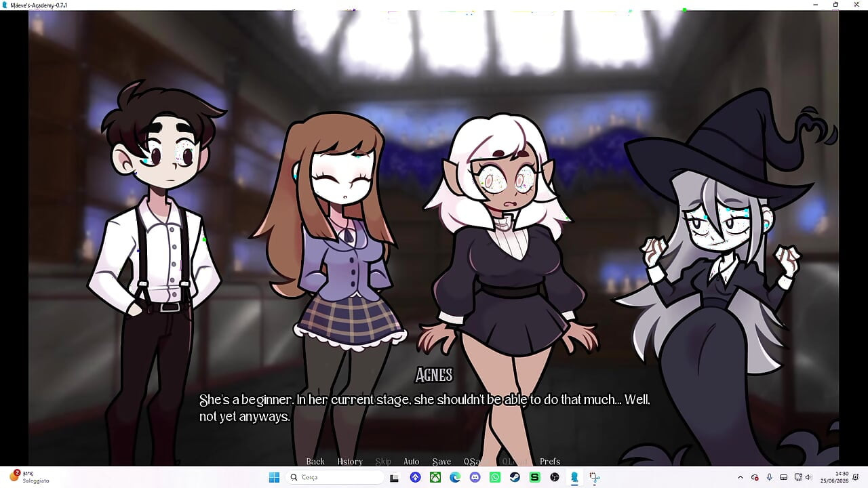This screenshot has width=868, height=488.
Task: Open the Snipping Tool from taskbar
Action: (x=595, y=477)
